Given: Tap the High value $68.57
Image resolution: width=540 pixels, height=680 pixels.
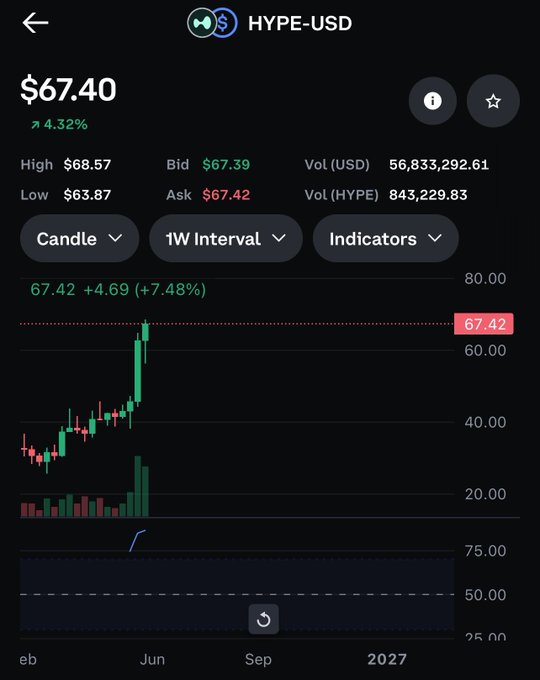Looking at the screenshot, I should tap(87, 165).
